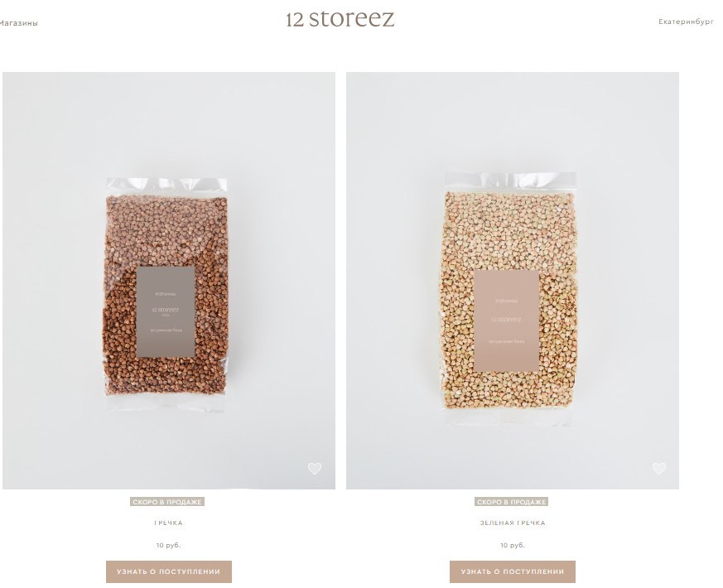Click the gray label on the brown package
Viewport: 723px width, 588px height.
click(166, 311)
